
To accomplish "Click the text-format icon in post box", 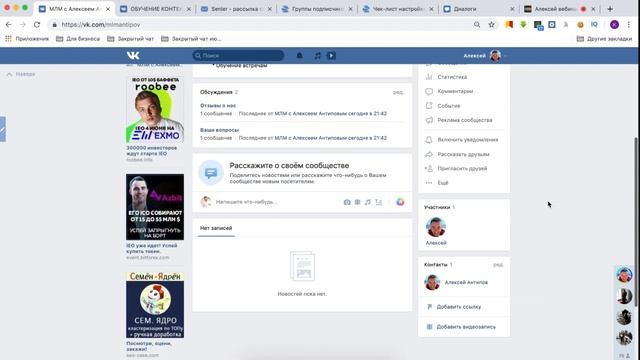I will (379, 202).
